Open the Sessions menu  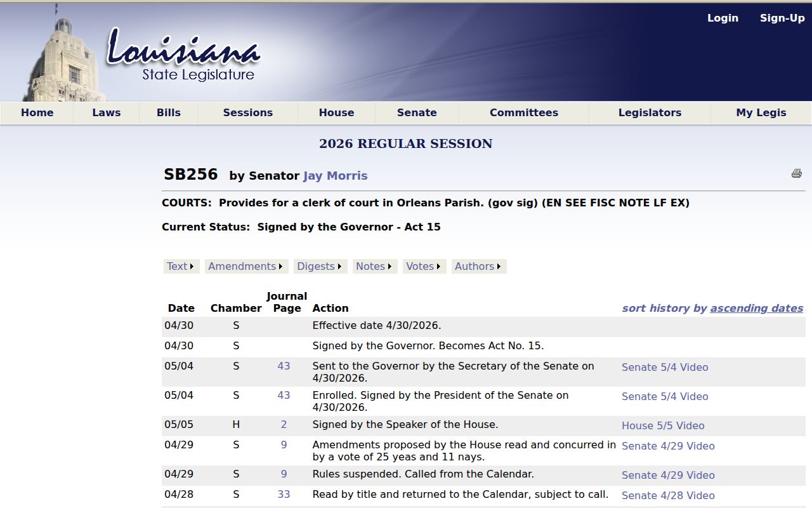click(x=248, y=113)
